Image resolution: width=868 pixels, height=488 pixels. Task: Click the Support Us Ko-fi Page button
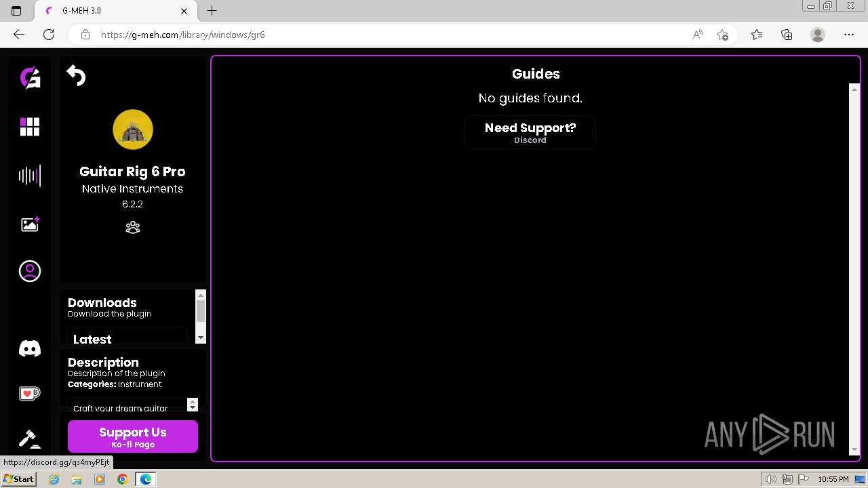133,436
